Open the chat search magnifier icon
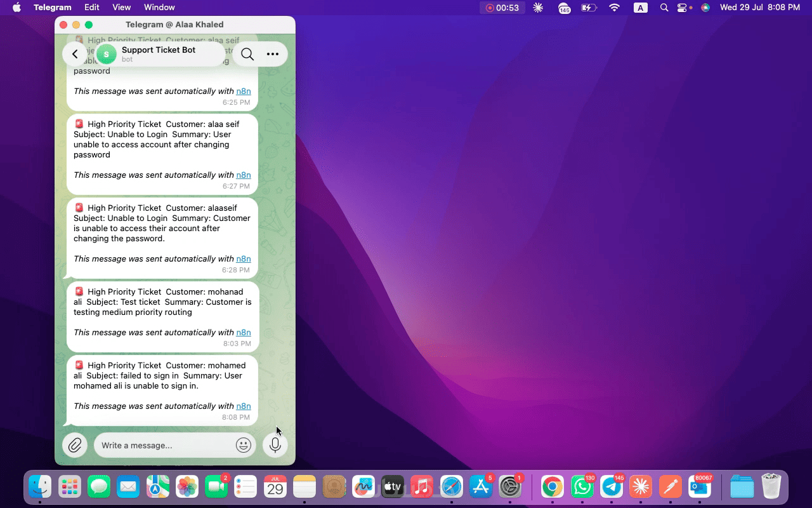Viewport: 812px width, 508px height. [247, 55]
